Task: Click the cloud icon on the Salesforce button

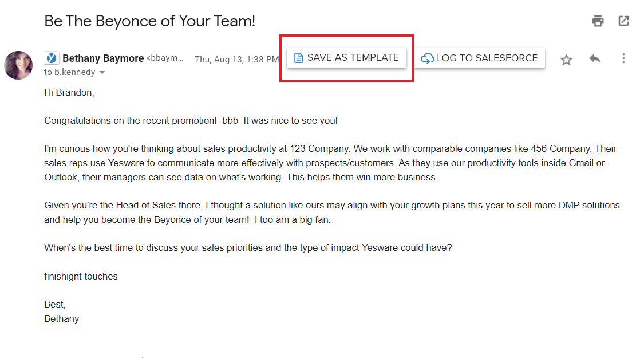Action: pos(427,58)
